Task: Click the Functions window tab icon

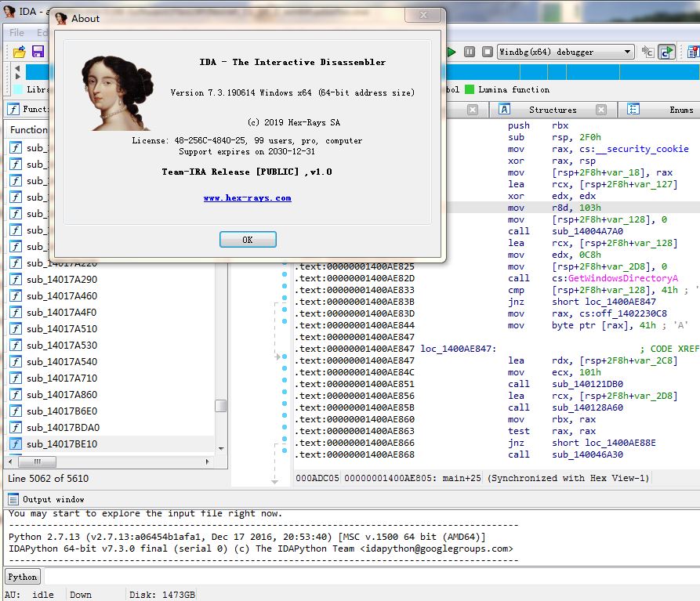Action: point(13,110)
